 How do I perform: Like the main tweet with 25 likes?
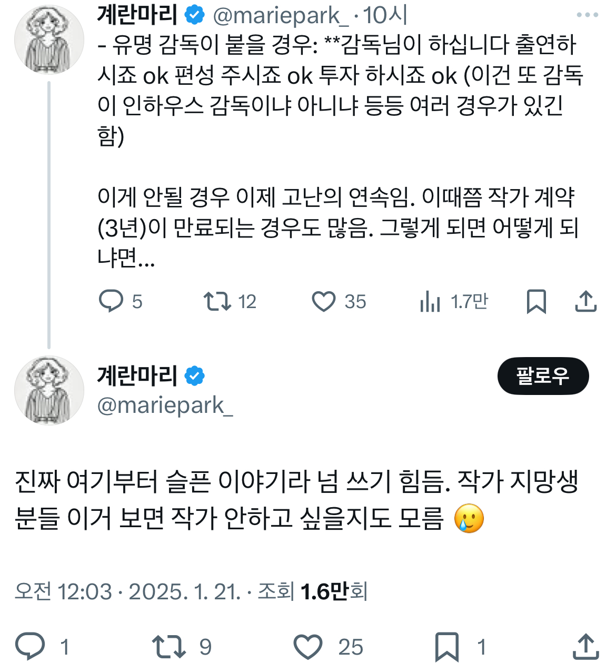coord(307,647)
